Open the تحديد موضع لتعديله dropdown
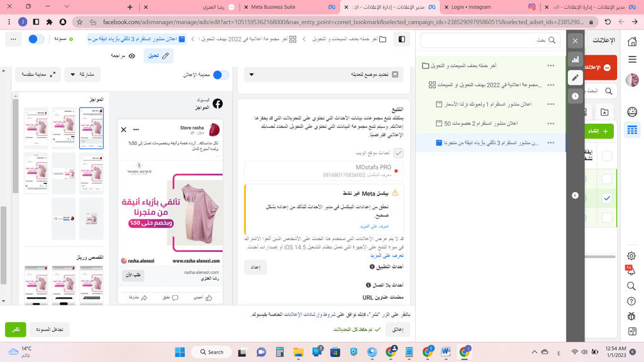This screenshot has width=644, height=362. pyautogui.click(x=325, y=74)
